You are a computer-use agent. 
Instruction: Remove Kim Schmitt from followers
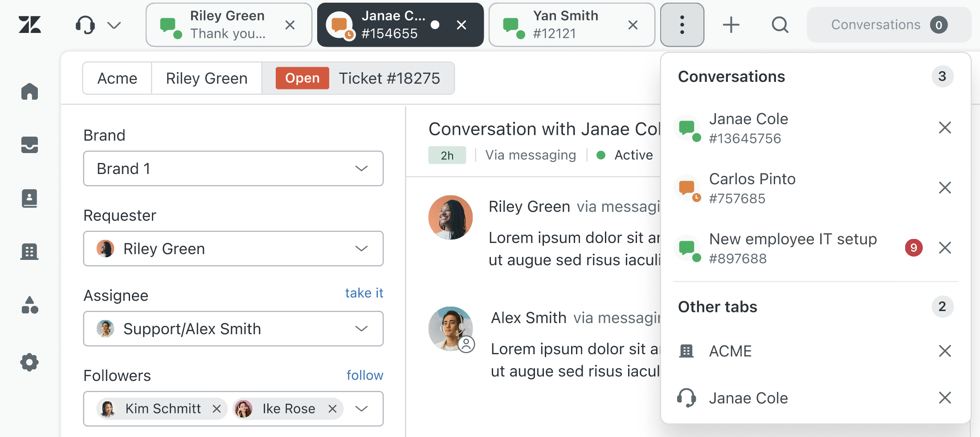(217, 409)
